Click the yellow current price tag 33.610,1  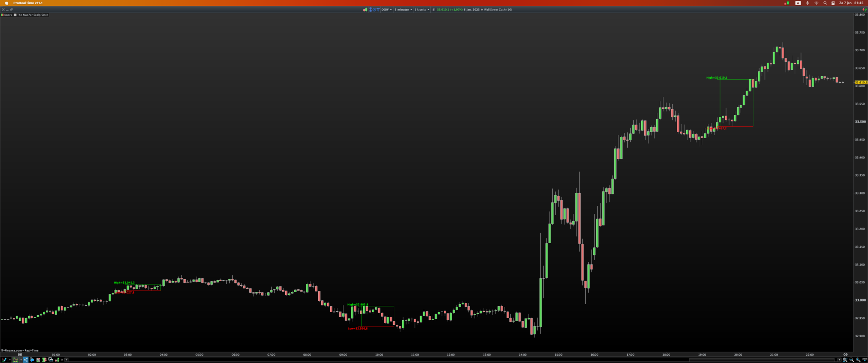point(861,82)
